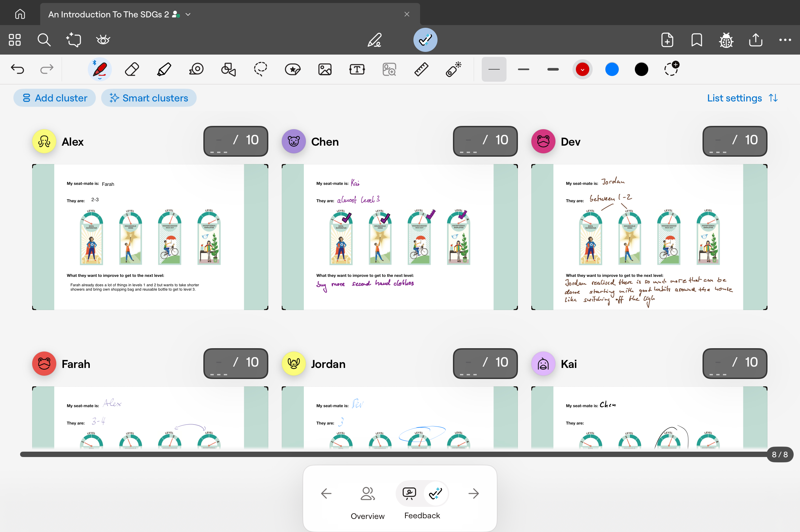Open the Image insert tool
Viewport: 800px width, 532px height.
[325, 69]
